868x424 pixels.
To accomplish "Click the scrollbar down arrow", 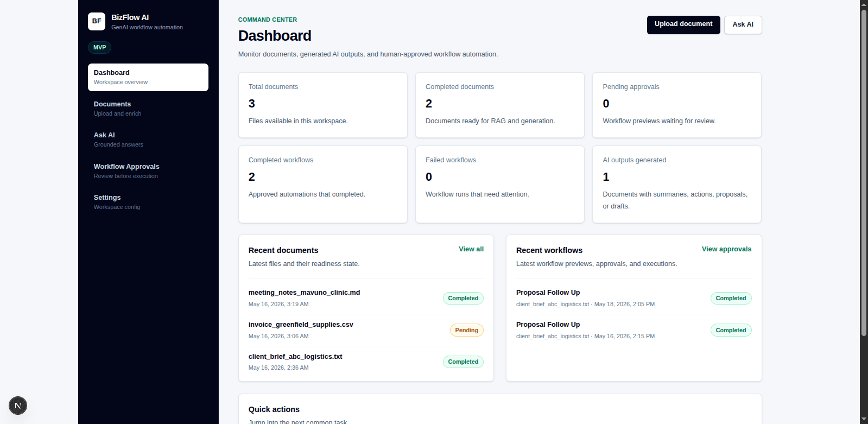I will (x=864, y=420).
